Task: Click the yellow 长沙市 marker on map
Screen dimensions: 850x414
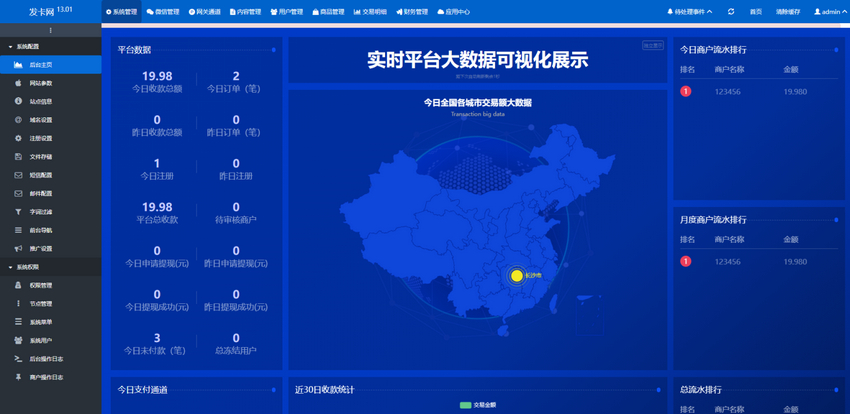Action: (517, 276)
